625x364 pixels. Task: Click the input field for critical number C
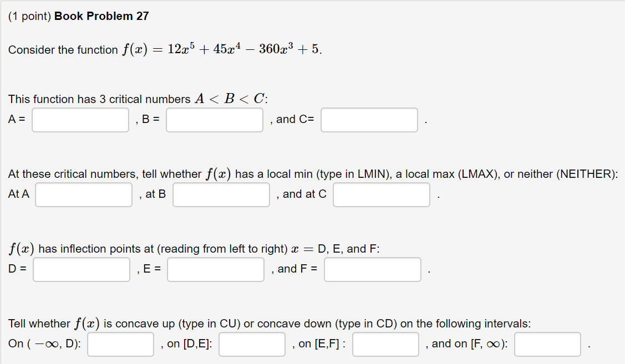(369, 120)
